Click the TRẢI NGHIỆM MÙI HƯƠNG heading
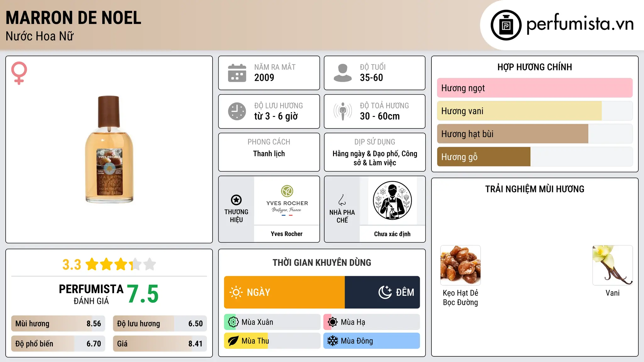 [x=535, y=189]
